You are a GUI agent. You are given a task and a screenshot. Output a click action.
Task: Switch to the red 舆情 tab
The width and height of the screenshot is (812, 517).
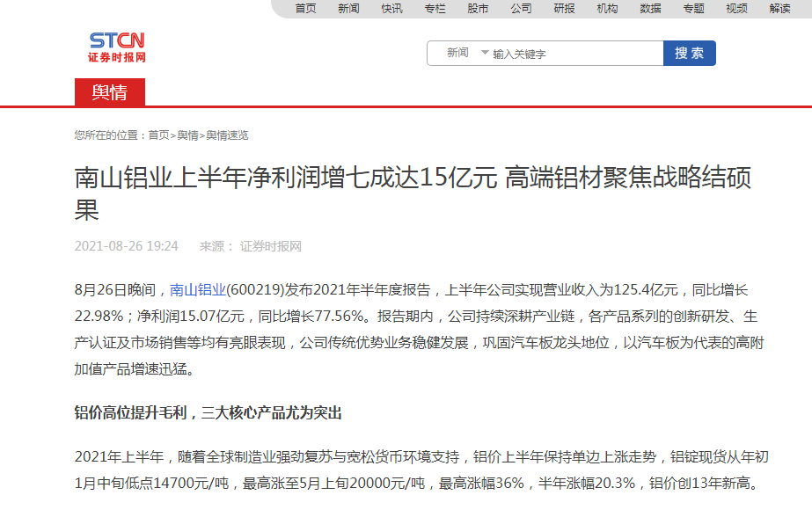tap(110, 92)
